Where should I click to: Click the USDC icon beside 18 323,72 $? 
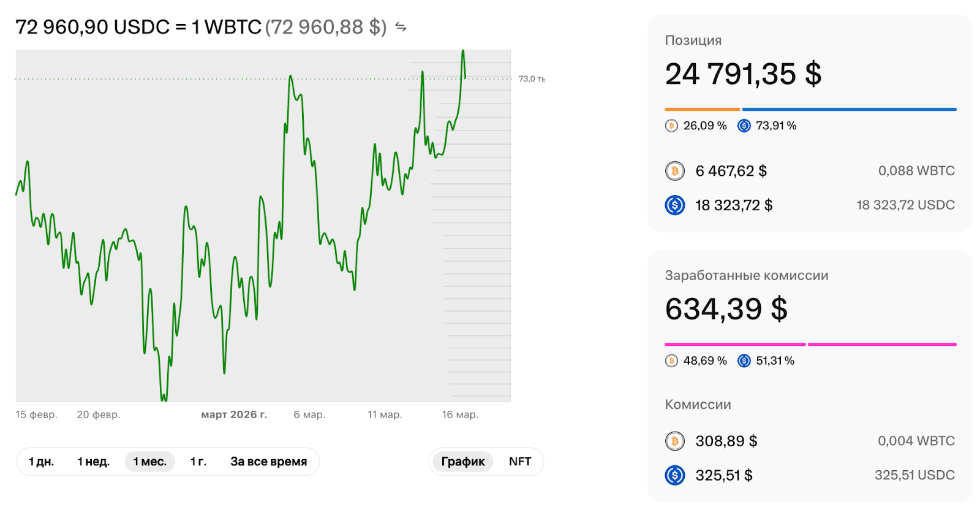tap(675, 205)
